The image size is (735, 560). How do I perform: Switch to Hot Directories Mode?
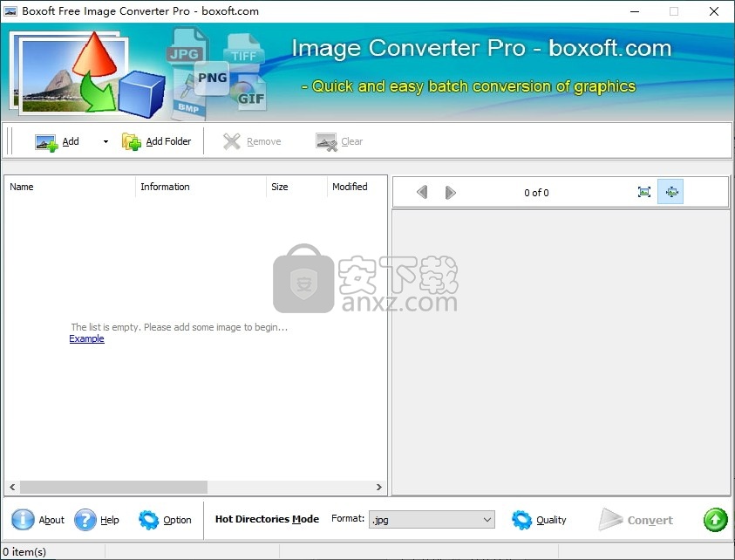(x=267, y=519)
